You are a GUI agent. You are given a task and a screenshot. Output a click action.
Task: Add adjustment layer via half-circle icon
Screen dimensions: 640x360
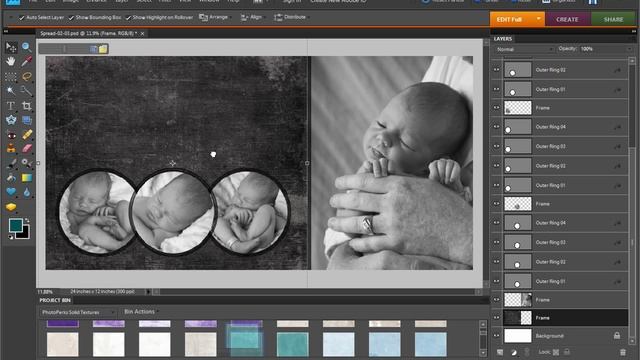pyautogui.click(x=513, y=352)
